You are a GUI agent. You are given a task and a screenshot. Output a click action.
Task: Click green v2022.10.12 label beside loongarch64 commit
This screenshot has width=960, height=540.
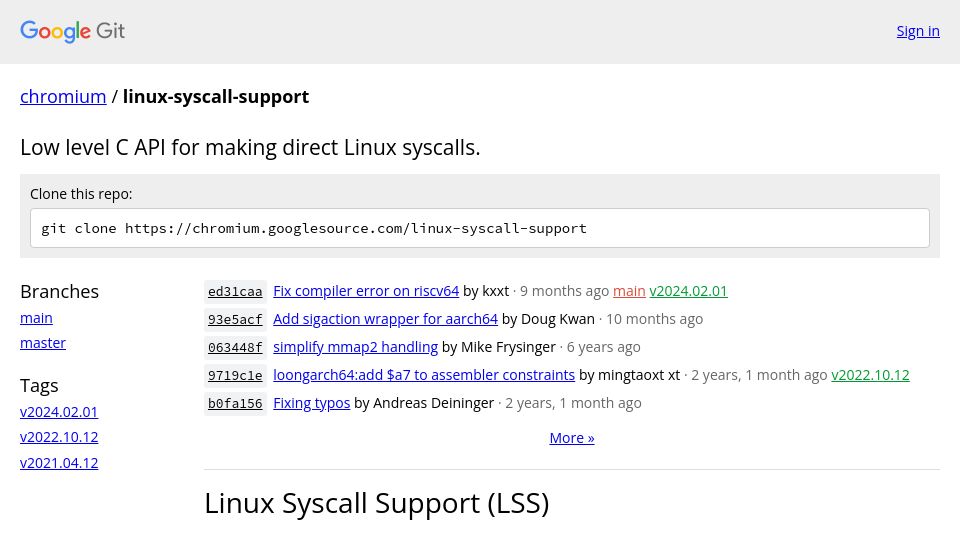point(870,375)
